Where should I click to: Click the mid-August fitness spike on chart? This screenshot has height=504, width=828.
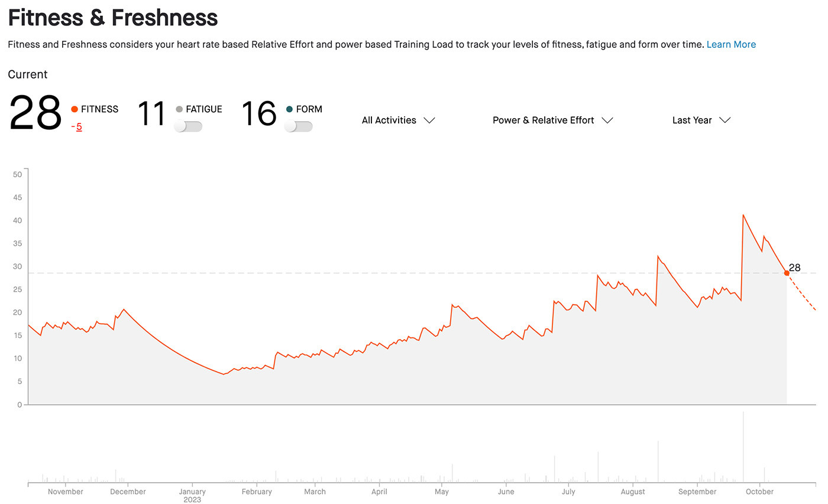(658, 256)
